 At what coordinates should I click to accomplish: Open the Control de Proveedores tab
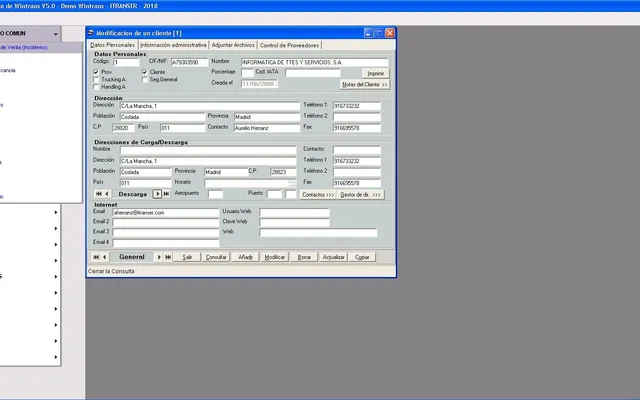(289, 45)
